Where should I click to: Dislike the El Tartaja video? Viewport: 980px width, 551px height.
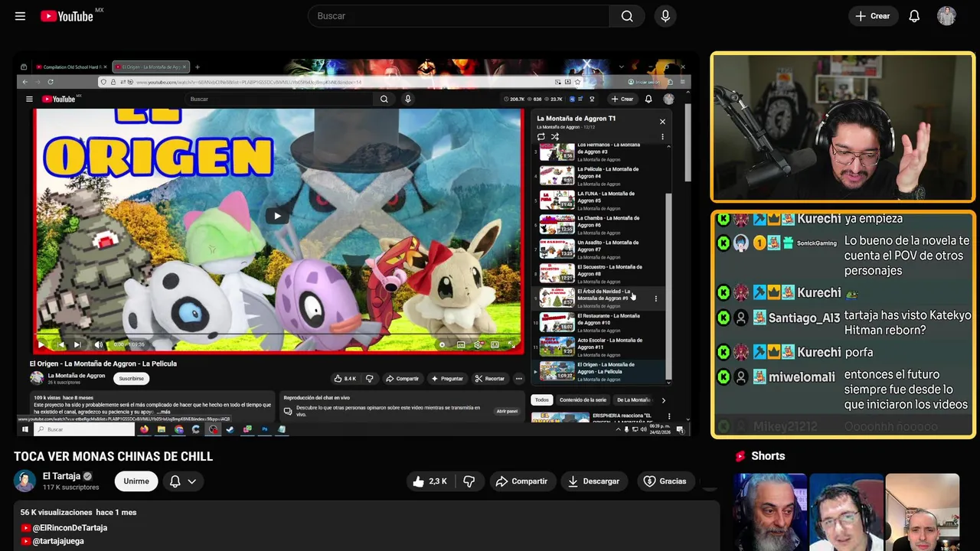coord(469,481)
